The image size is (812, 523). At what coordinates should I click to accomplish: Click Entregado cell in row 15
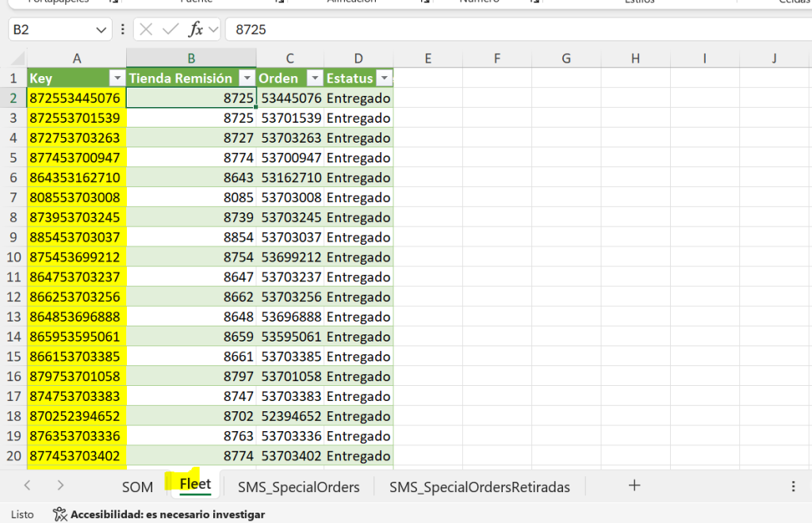click(358, 357)
